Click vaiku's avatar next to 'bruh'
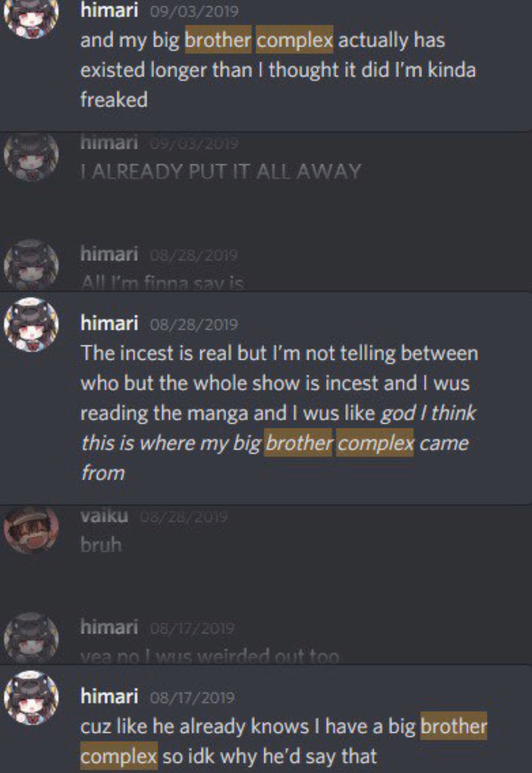 (31, 530)
